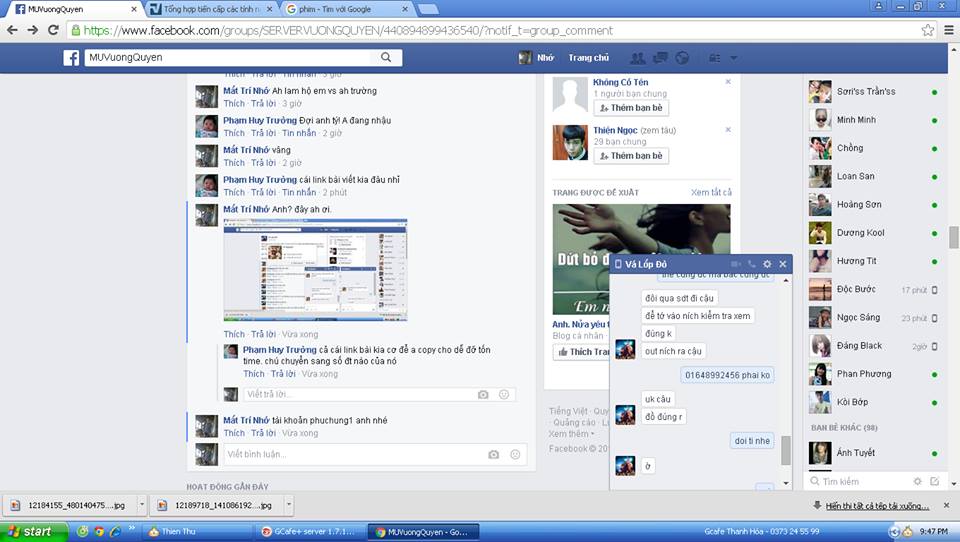Open the friend requests icon in Facebook header
Image resolution: width=960 pixels, height=542 pixels.
tap(637, 58)
